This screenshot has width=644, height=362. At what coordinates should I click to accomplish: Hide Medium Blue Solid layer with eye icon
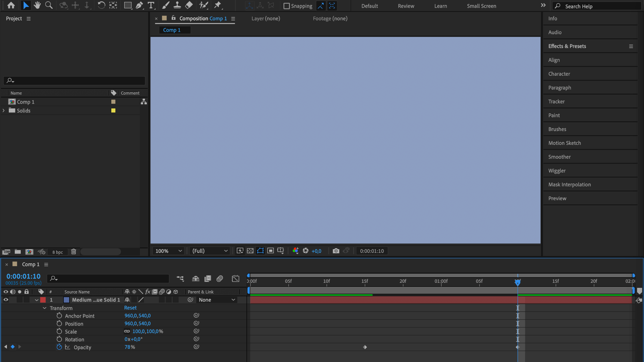pyautogui.click(x=6, y=300)
